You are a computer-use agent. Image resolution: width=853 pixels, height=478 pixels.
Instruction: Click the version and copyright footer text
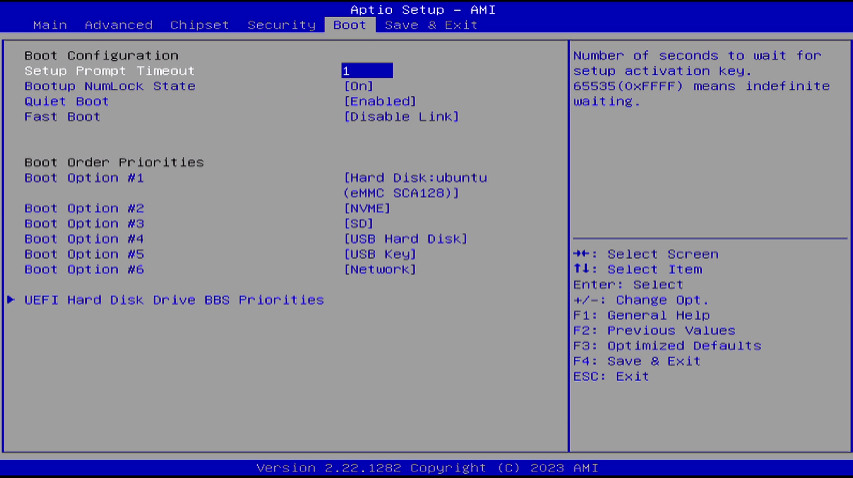(427, 468)
